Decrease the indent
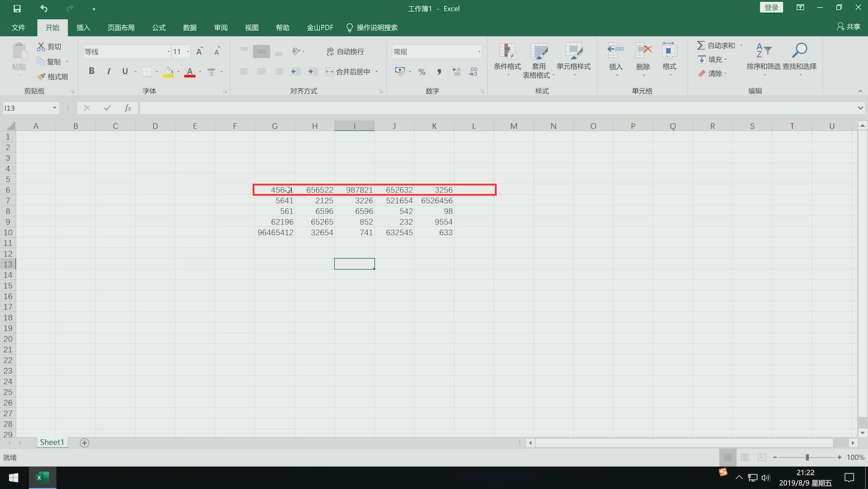This screenshot has height=489, width=868. [x=295, y=71]
